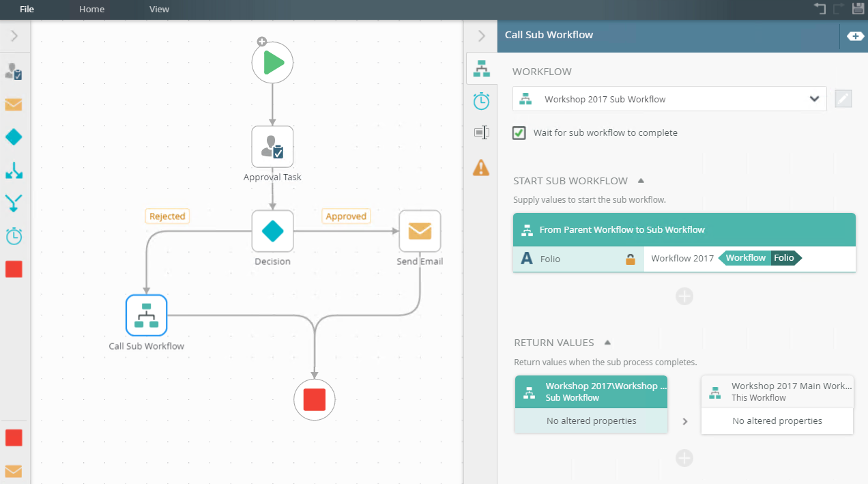Select the red End node on canvas
Image resolution: width=868 pixels, height=484 pixels.
click(x=315, y=399)
